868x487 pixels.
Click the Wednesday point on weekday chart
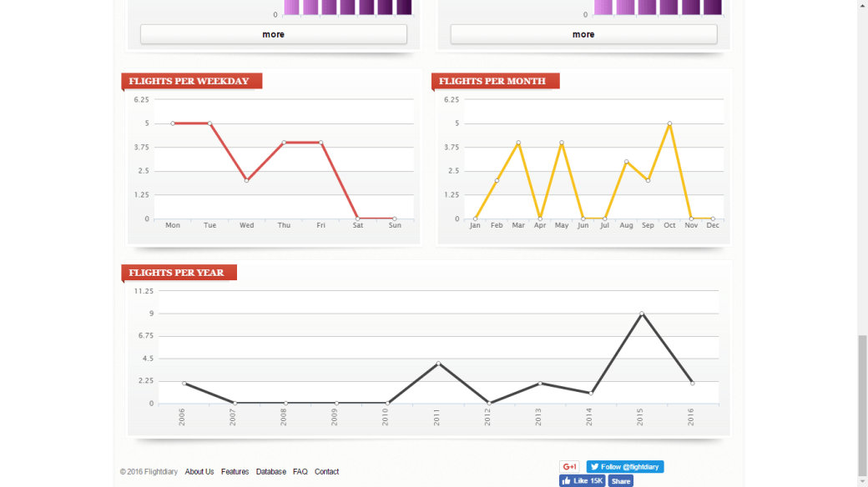point(246,180)
